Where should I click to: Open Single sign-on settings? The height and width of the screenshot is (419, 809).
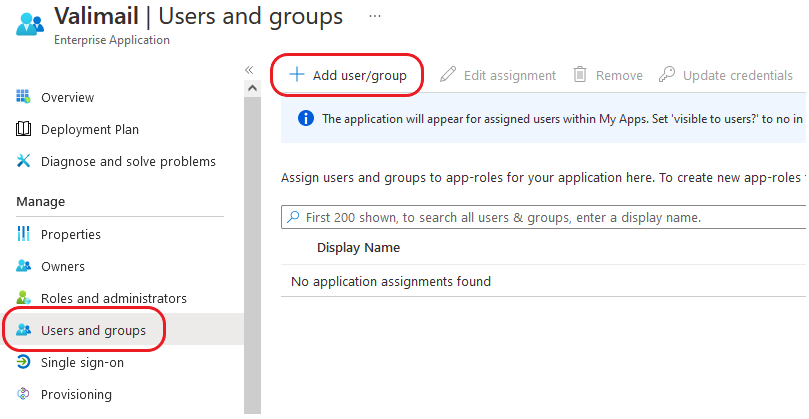(x=82, y=363)
